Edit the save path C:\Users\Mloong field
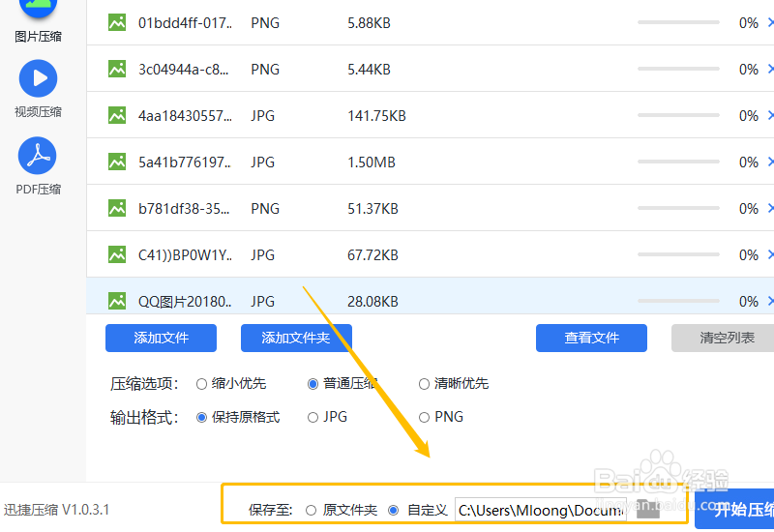The width and height of the screenshot is (774, 532). pyautogui.click(x=541, y=510)
